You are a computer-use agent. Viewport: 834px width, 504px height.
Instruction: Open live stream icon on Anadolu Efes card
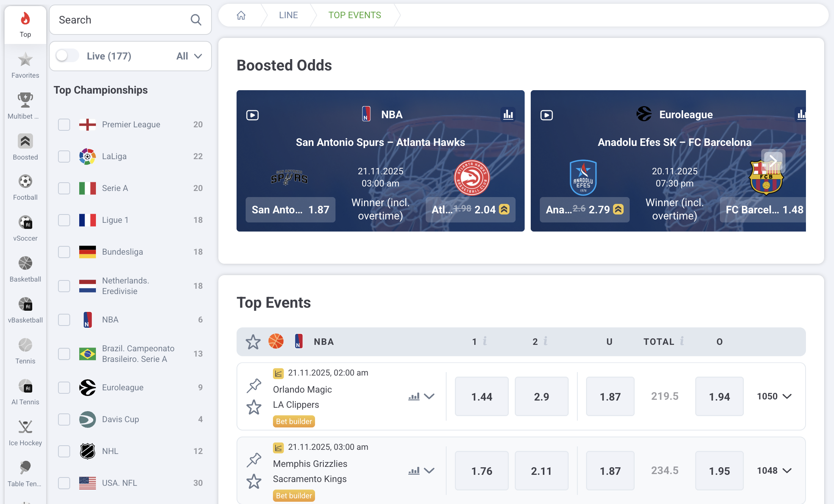pos(547,115)
